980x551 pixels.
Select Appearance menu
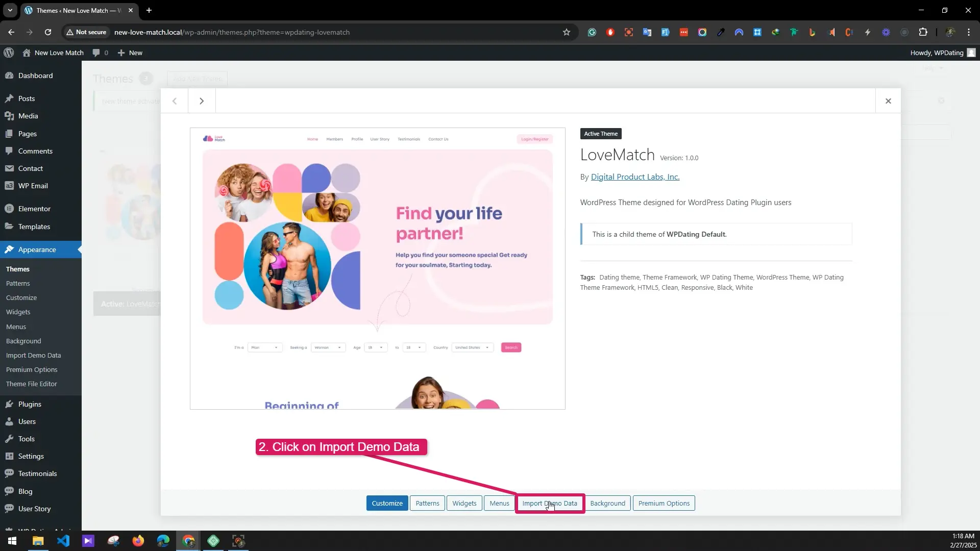[x=41, y=249]
